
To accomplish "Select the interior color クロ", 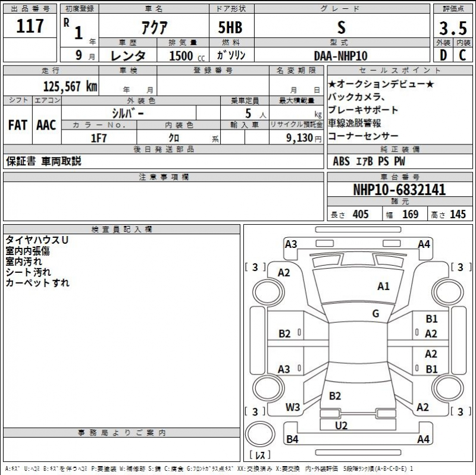I will 174,139.
